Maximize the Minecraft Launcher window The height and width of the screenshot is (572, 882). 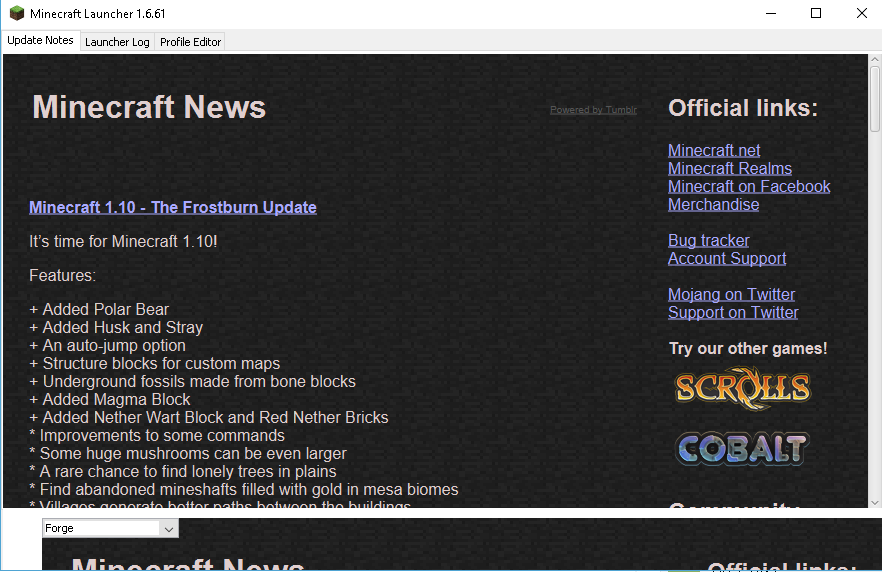pos(816,13)
